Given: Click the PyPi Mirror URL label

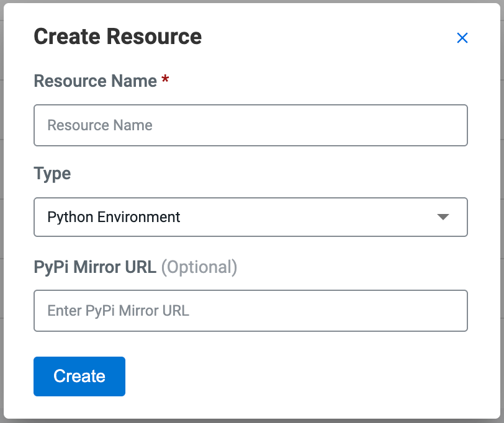Looking at the screenshot, I should (x=95, y=267).
